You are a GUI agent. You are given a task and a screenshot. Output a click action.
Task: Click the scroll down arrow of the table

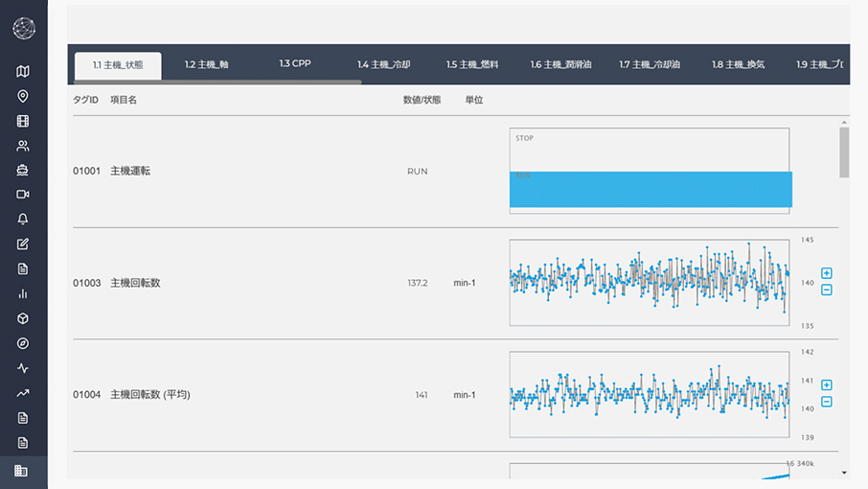[844, 473]
